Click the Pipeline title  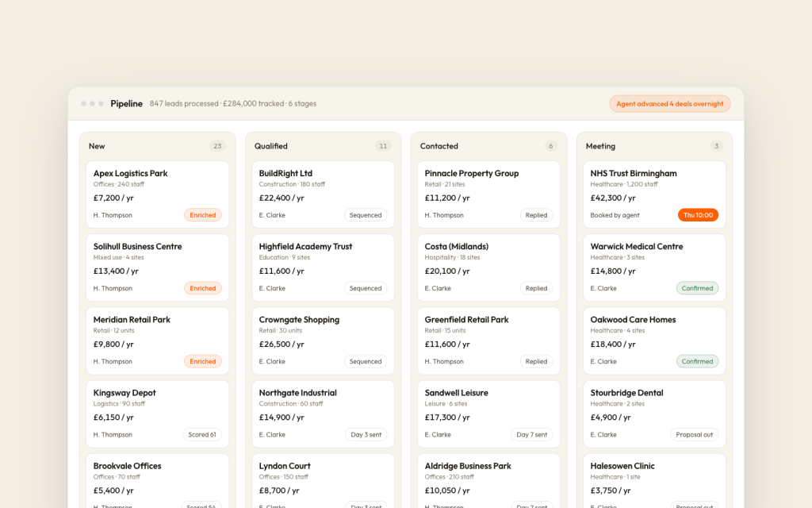point(126,104)
